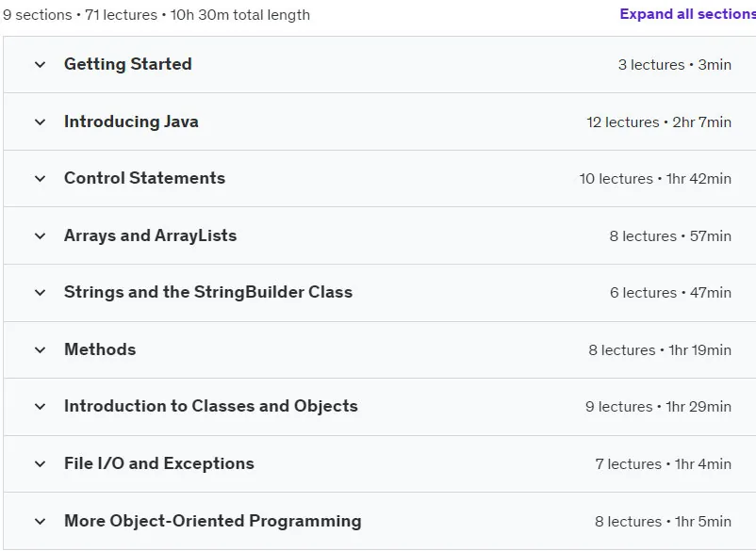Click the StringBuilder Class section chevron icon
The image size is (756, 551).
click(41, 292)
